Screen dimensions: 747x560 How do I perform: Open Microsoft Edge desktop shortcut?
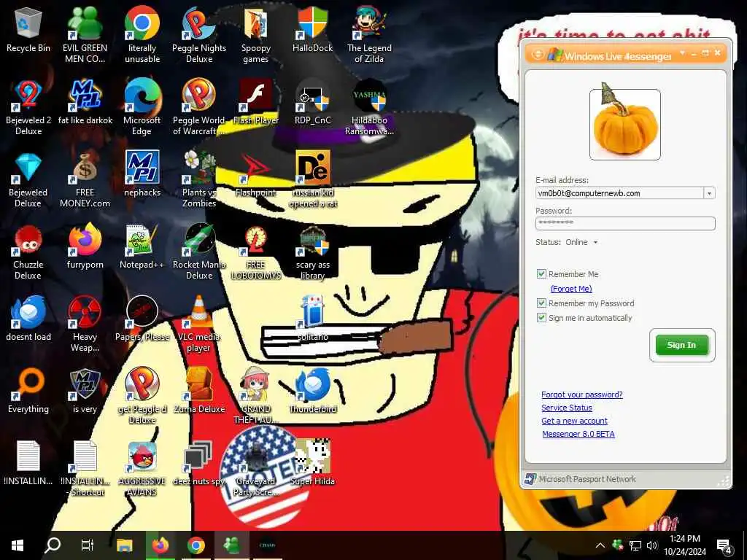142,107
